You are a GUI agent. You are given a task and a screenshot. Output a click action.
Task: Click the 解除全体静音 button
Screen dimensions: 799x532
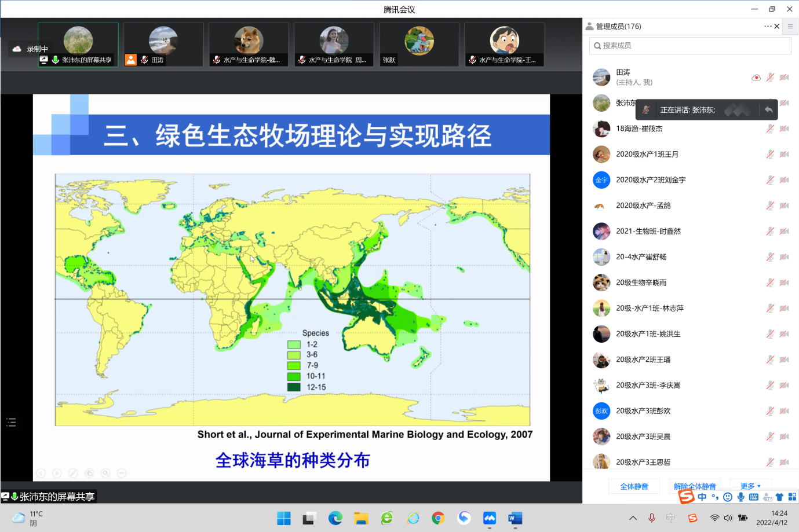coord(695,486)
